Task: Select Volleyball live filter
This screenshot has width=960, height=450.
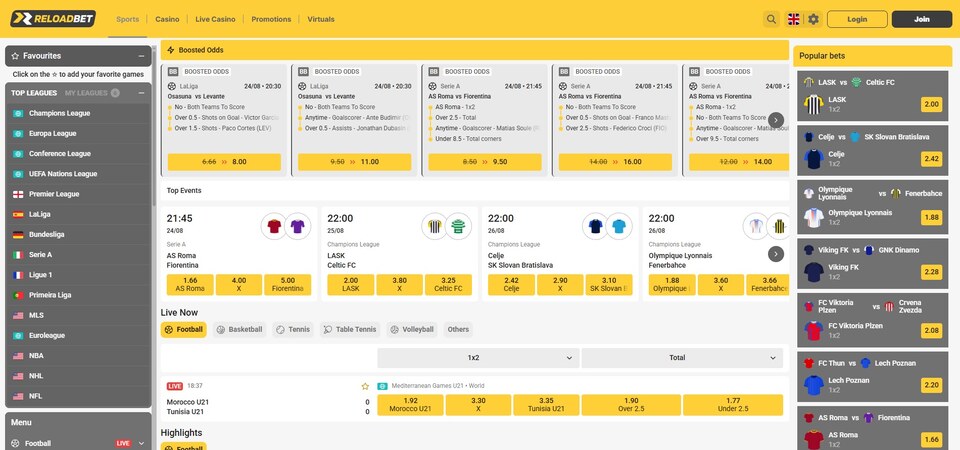Action: click(x=412, y=329)
